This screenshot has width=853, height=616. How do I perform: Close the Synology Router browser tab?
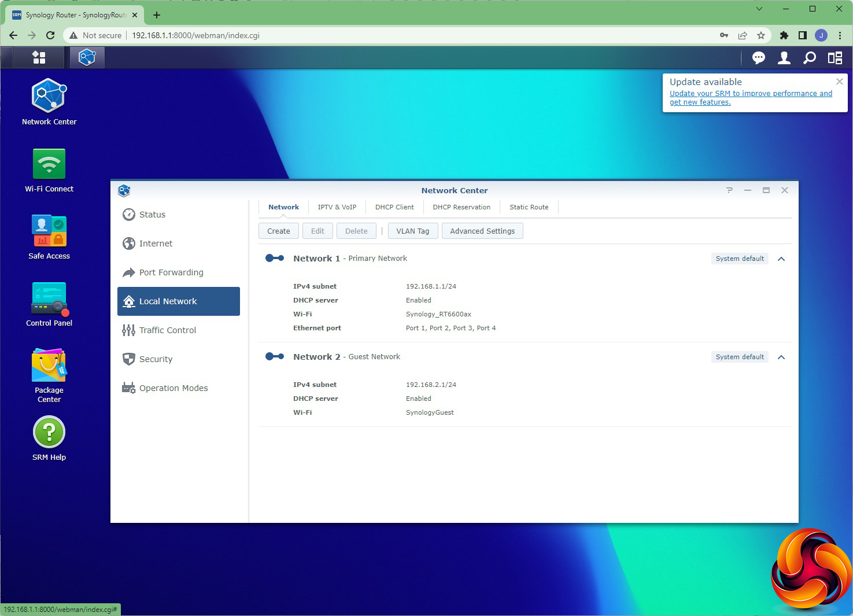pyautogui.click(x=135, y=15)
